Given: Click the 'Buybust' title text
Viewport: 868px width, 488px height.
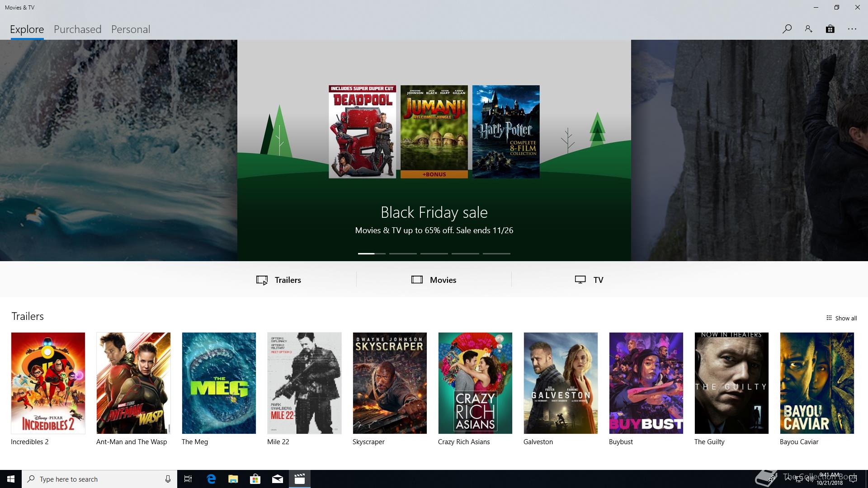Looking at the screenshot, I should (x=621, y=442).
